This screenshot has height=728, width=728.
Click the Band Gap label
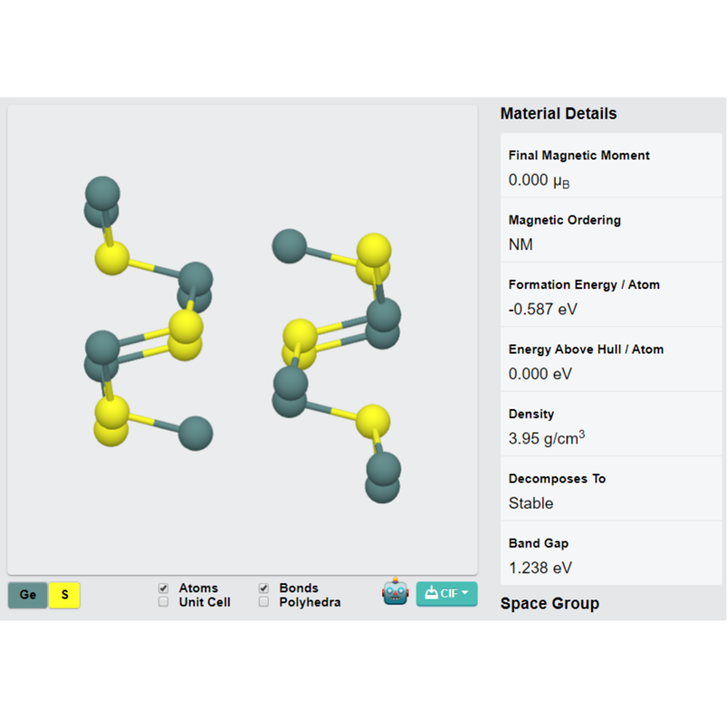point(538,543)
